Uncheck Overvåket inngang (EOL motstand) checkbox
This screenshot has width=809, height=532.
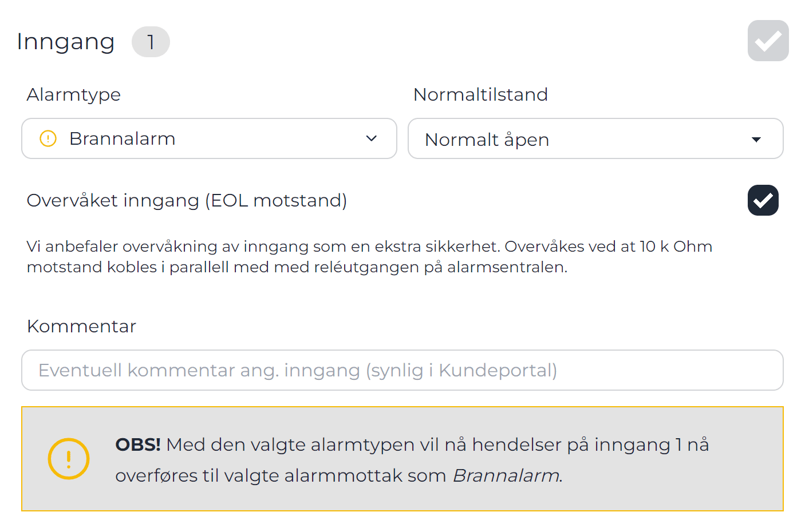coord(763,200)
